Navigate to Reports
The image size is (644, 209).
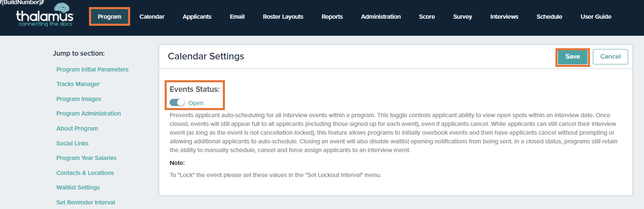click(x=332, y=17)
